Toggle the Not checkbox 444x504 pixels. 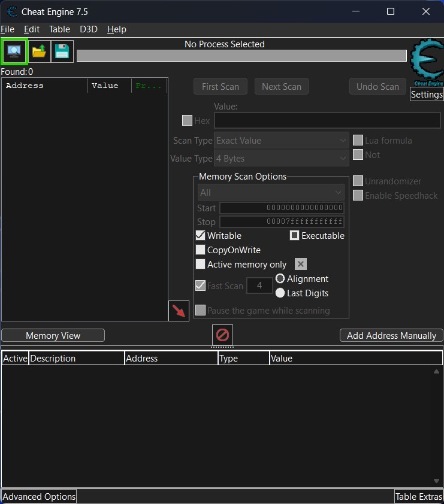[358, 154]
